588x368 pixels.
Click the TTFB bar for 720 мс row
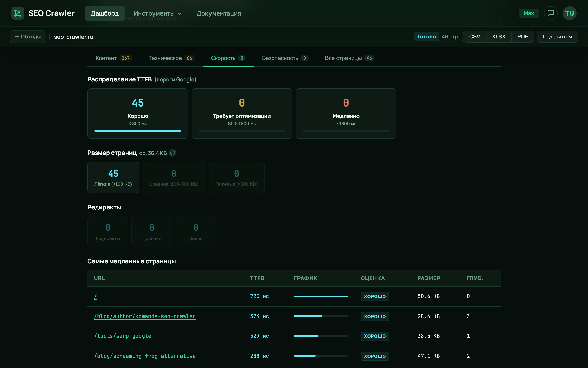coord(321,296)
